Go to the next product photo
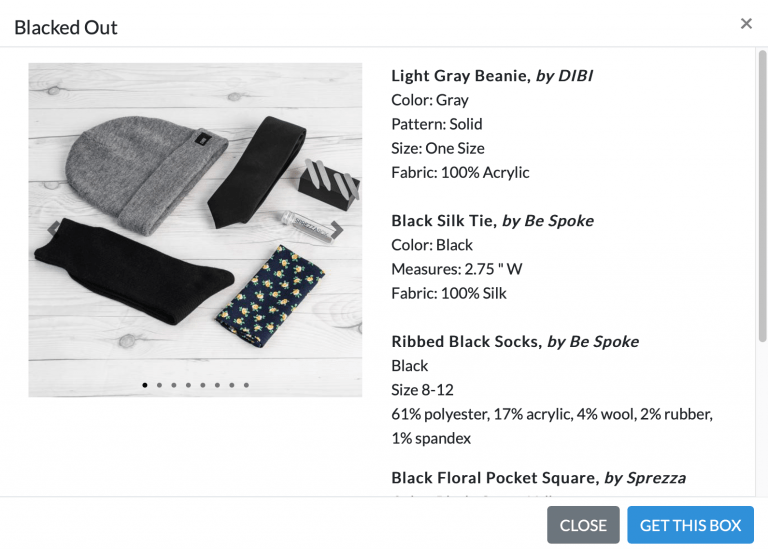This screenshot has width=768, height=549. pos(337,230)
